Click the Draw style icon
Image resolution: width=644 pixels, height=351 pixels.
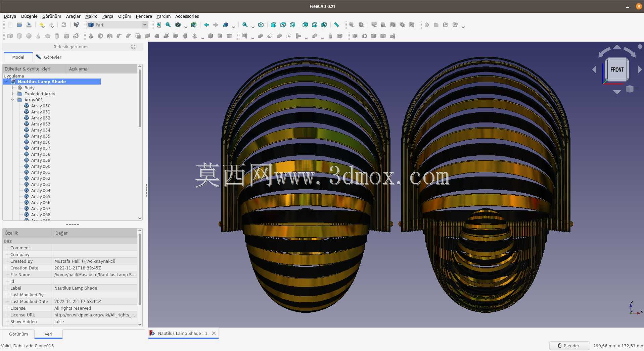pyautogui.click(x=178, y=25)
